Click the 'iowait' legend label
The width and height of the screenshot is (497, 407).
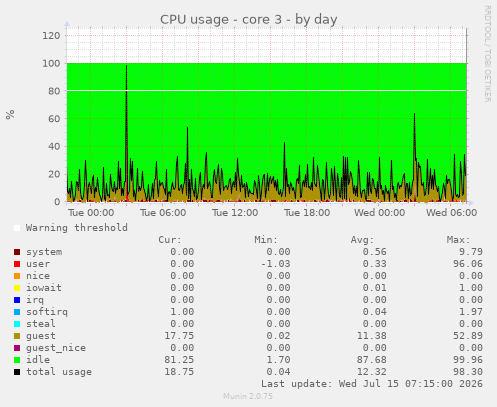[44, 288]
